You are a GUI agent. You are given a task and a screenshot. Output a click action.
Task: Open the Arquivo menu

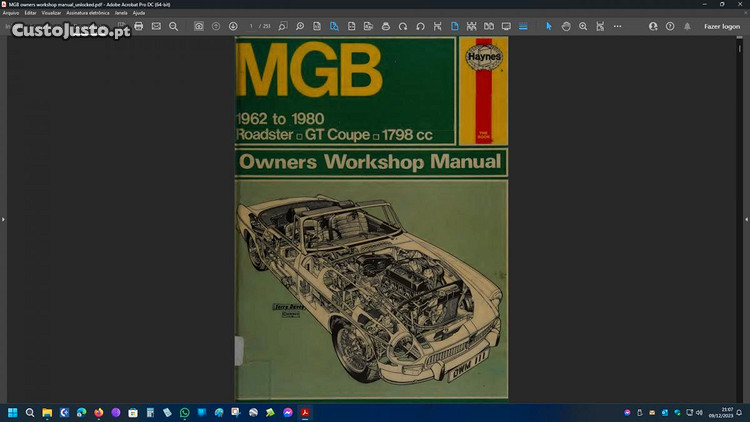pyautogui.click(x=11, y=13)
